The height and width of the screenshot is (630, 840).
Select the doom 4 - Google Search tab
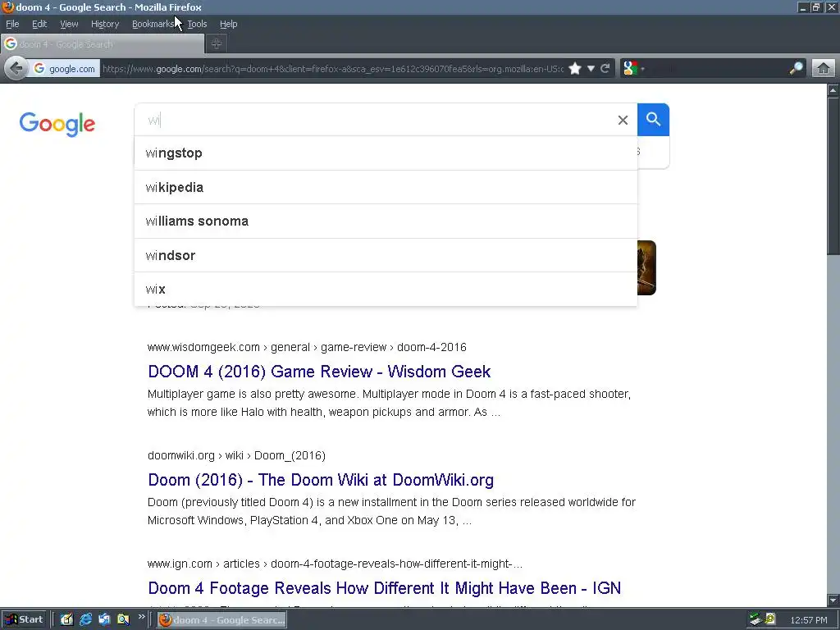[x=103, y=44]
